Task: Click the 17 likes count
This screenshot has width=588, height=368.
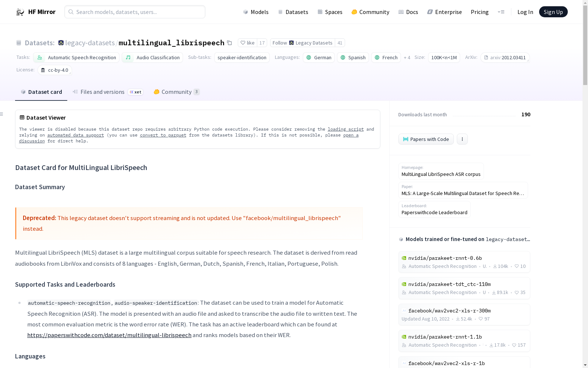Action: coord(262,43)
